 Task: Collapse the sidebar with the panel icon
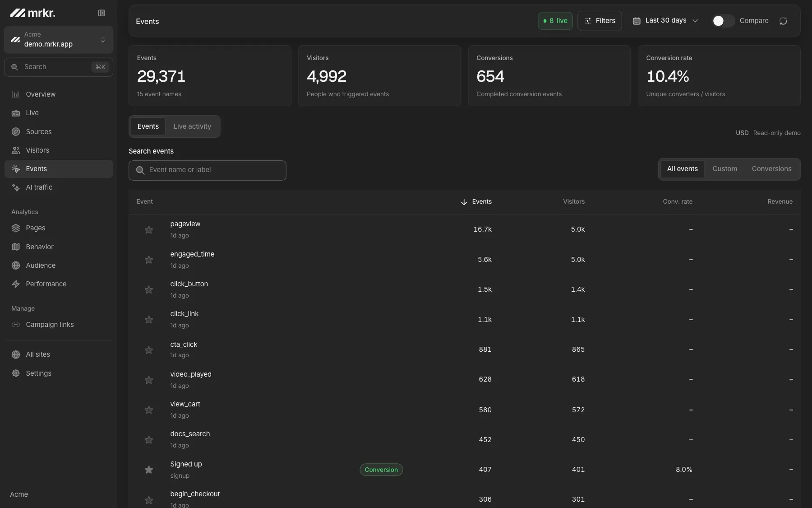point(101,13)
